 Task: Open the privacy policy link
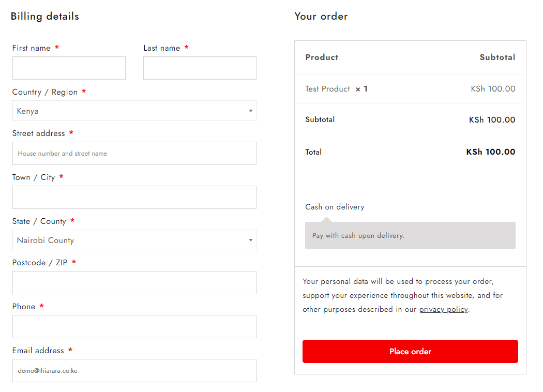pyautogui.click(x=443, y=309)
